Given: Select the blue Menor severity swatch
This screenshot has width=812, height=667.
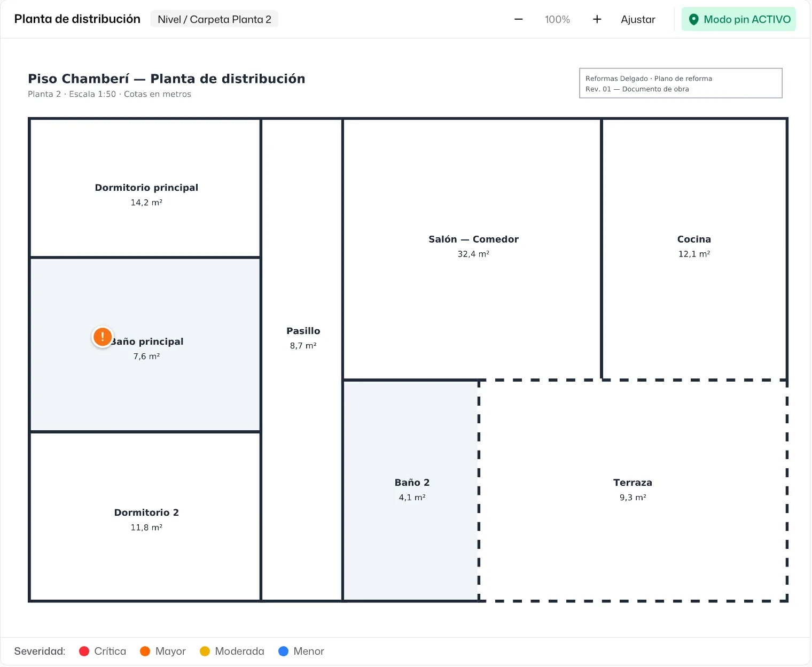Looking at the screenshot, I should [x=283, y=651].
